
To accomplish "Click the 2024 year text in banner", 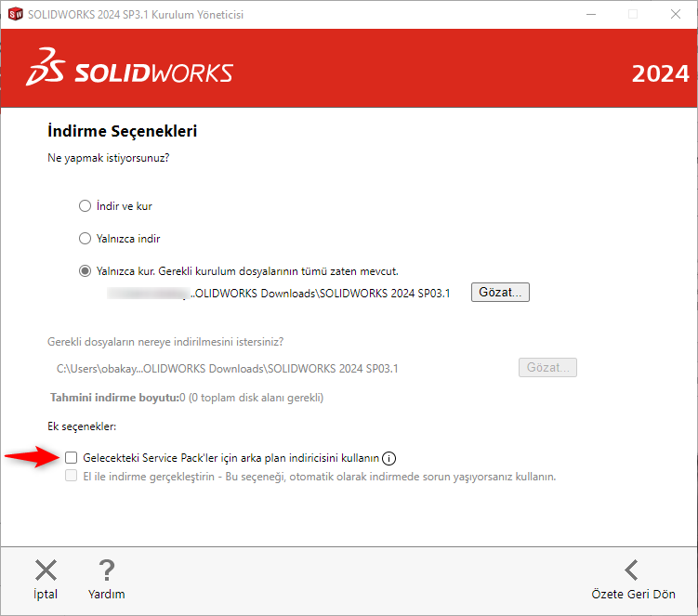I will coord(660,74).
